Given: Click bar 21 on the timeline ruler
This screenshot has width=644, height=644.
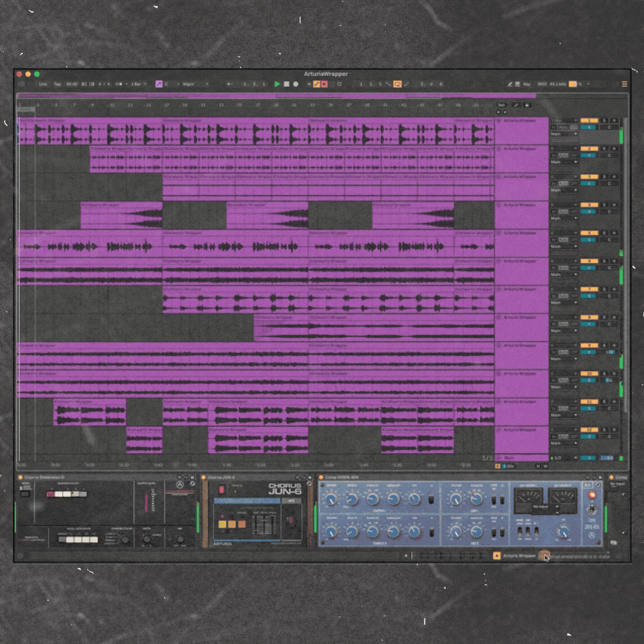Looking at the screenshot, I should (203, 105).
